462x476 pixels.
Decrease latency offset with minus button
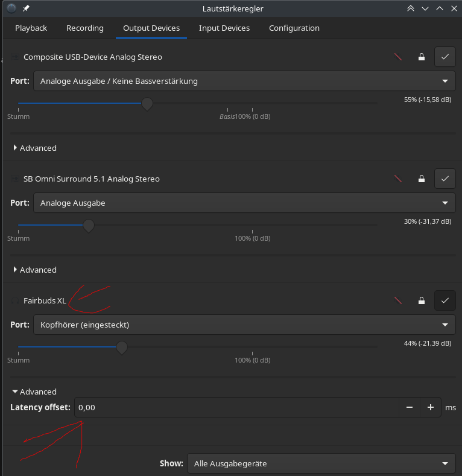pos(410,407)
